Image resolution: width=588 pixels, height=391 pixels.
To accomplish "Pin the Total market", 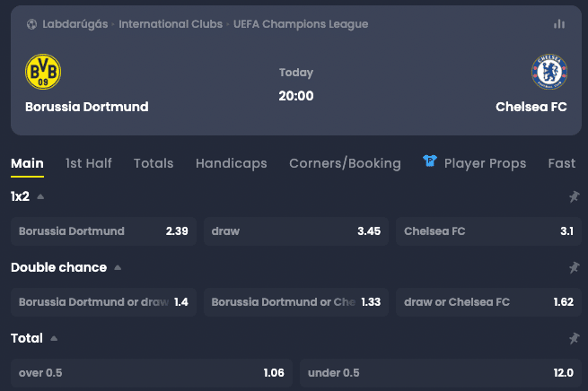I will 574,338.
